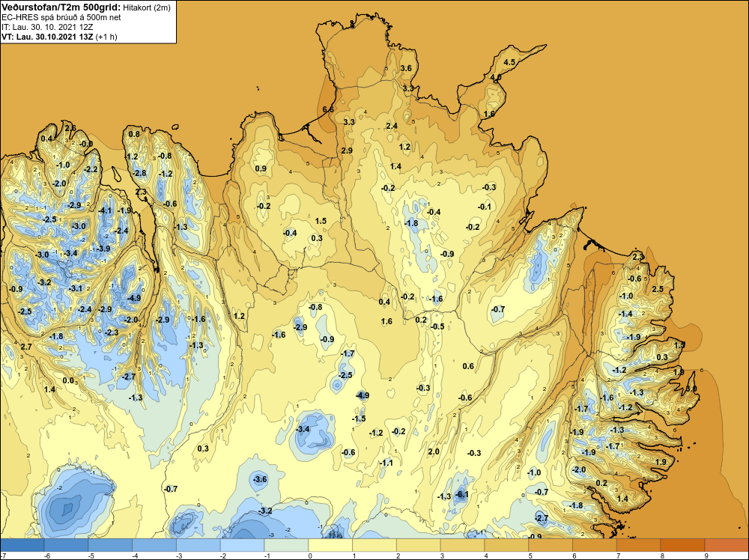Click the -0.1 temperature value
The width and height of the screenshot is (749, 560).
(484, 207)
